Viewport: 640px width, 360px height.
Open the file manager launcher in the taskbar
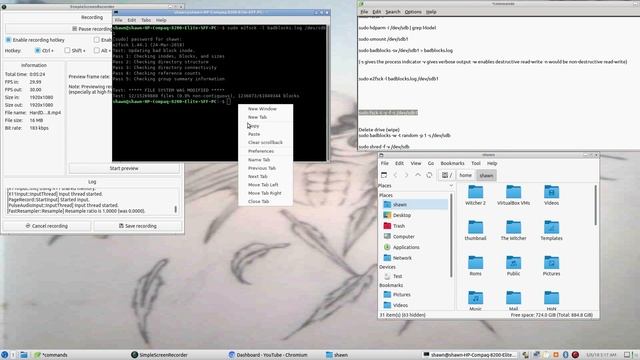click(24, 355)
